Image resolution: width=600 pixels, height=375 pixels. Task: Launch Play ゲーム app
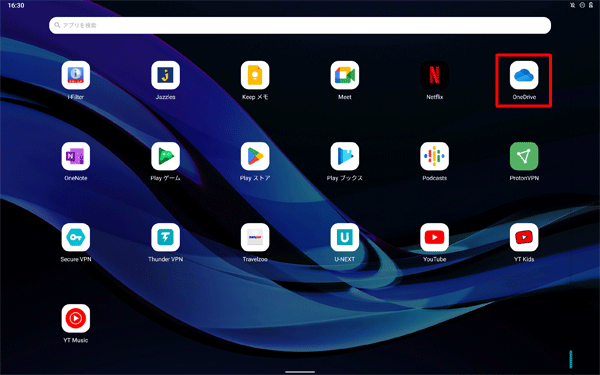pyautogui.click(x=165, y=156)
